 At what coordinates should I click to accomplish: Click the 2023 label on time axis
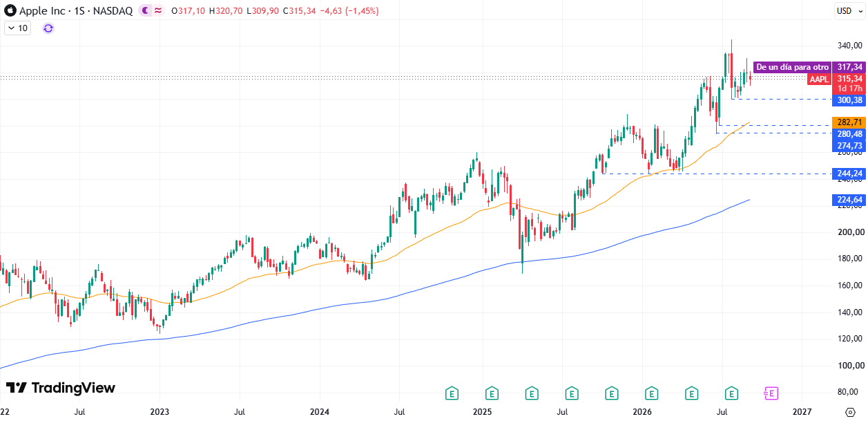click(x=160, y=412)
